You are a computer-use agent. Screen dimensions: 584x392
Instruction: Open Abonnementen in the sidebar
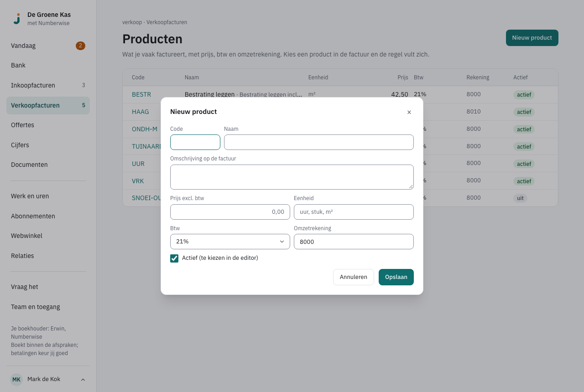[48, 216]
